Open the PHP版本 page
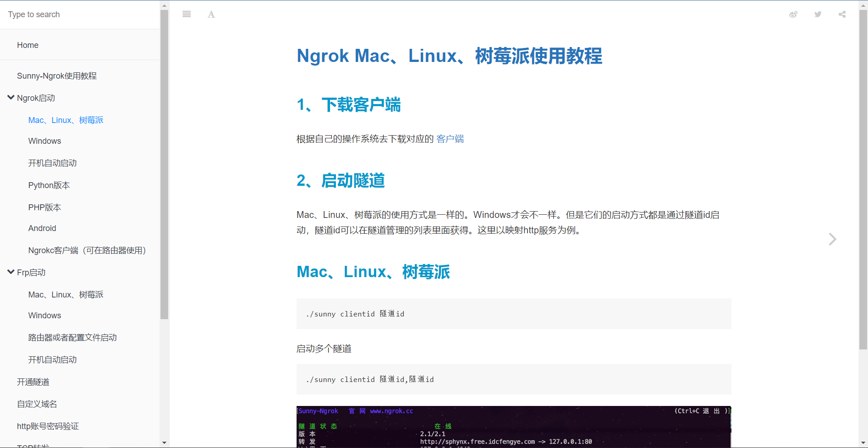The width and height of the screenshot is (868, 448). tap(44, 207)
